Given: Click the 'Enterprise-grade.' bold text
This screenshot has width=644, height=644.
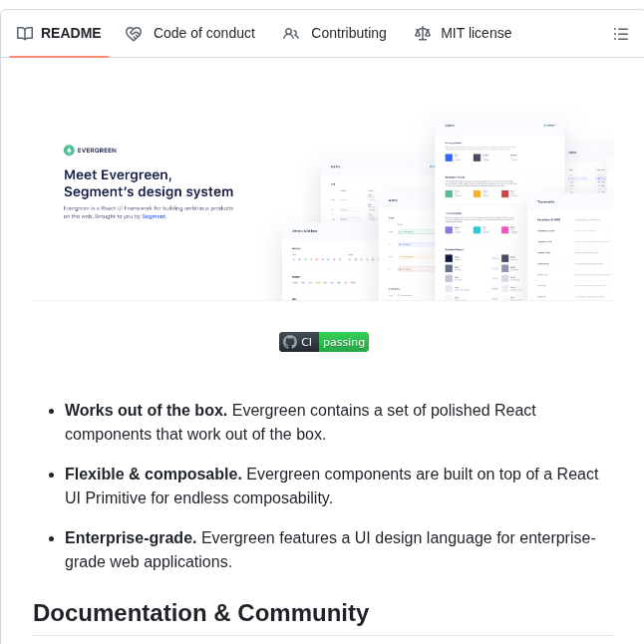Looking at the screenshot, I should coord(131,537).
